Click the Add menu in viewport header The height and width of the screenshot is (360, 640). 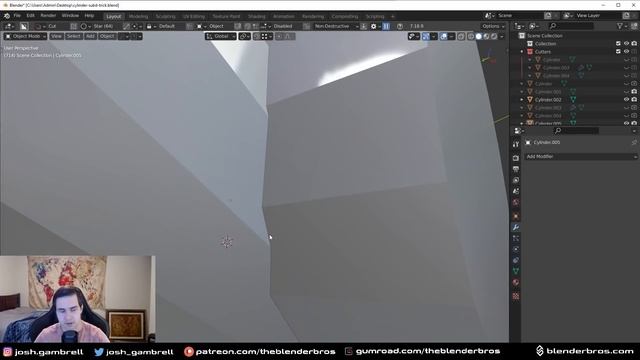[x=90, y=36]
